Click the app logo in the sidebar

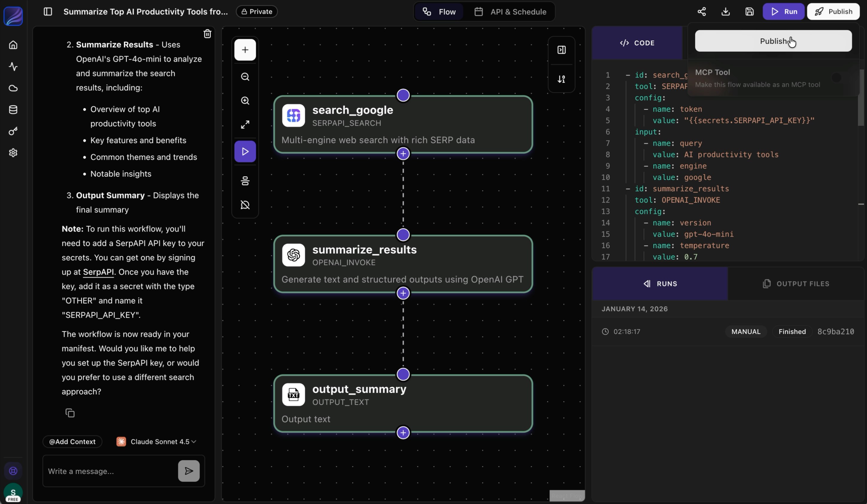click(x=13, y=16)
